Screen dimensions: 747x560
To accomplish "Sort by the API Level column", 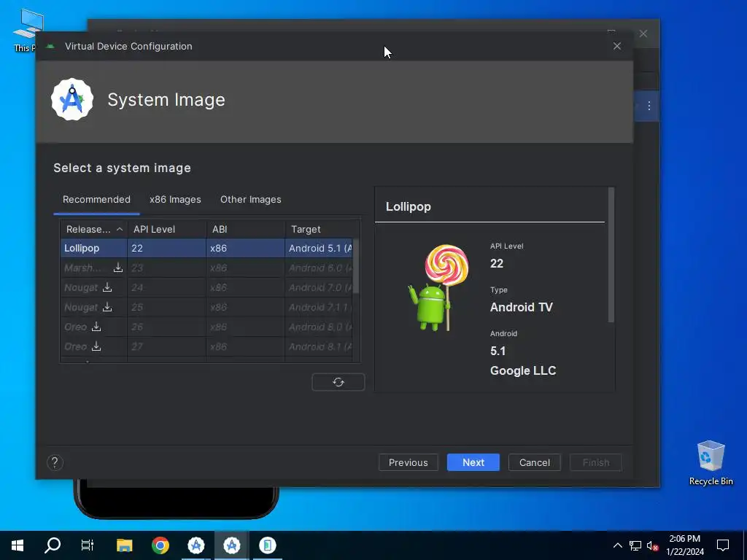I will pos(167,229).
